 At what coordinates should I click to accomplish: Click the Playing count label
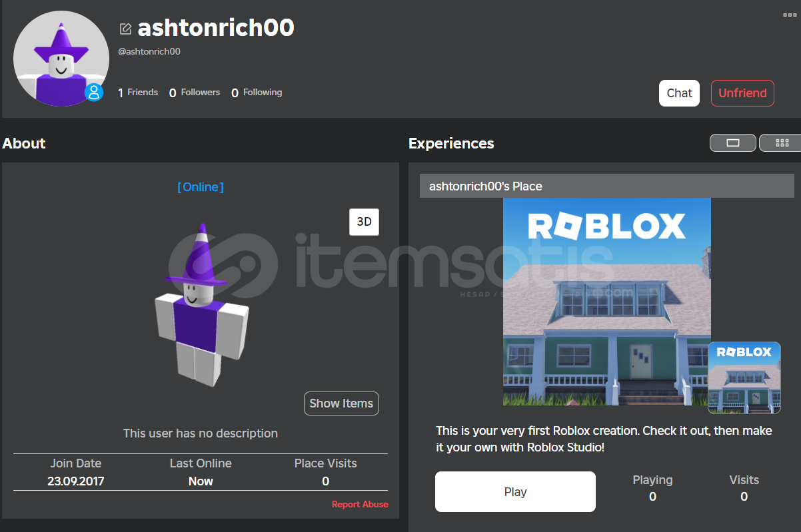click(x=652, y=480)
